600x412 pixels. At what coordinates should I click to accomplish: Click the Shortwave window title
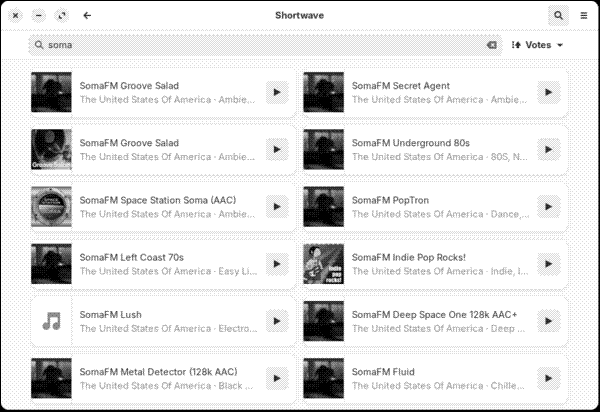(300, 16)
